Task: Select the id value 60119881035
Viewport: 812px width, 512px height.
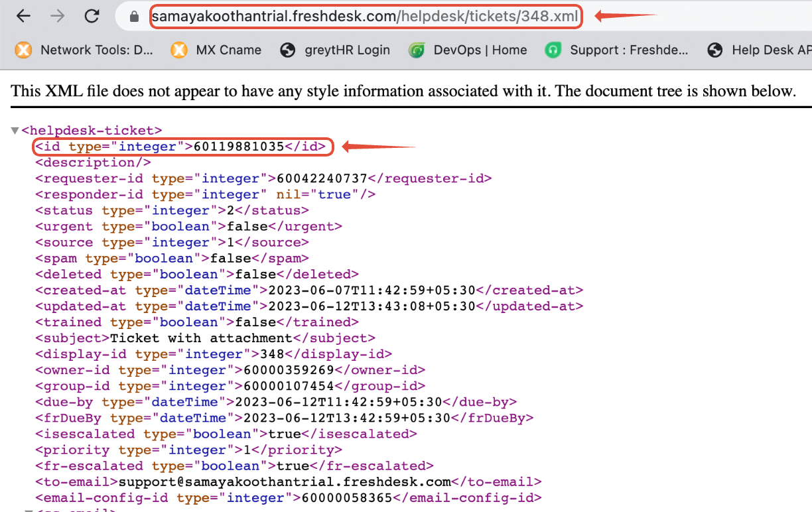Action: pos(239,147)
